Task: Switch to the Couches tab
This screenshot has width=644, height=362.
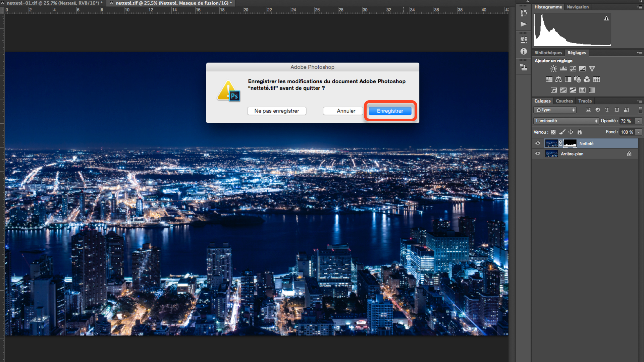Action: pos(564,101)
